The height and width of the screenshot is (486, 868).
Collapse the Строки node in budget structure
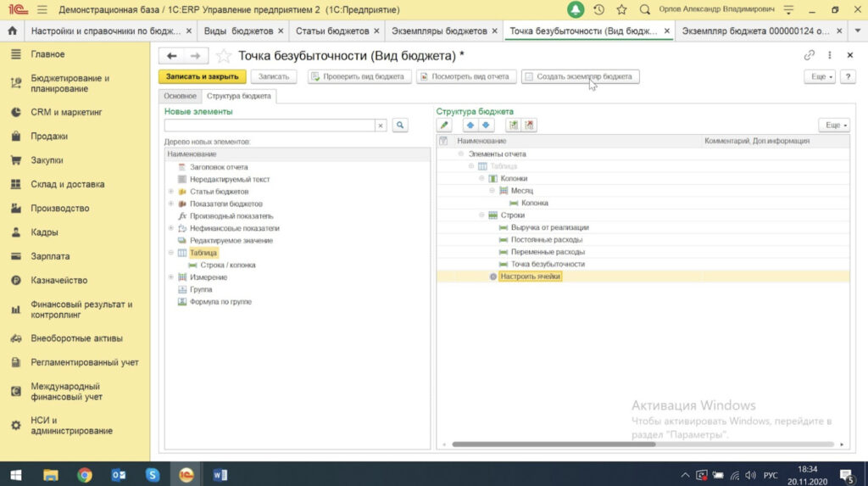[x=481, y=215]
